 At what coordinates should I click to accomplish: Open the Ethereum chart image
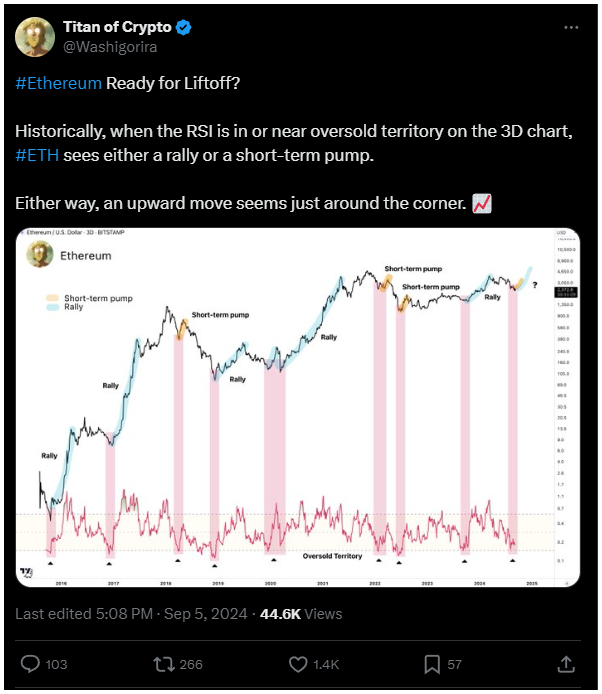[298, 408]
